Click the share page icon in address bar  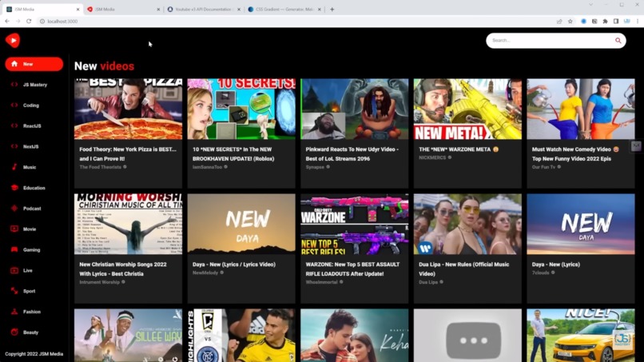click(559, 22)
